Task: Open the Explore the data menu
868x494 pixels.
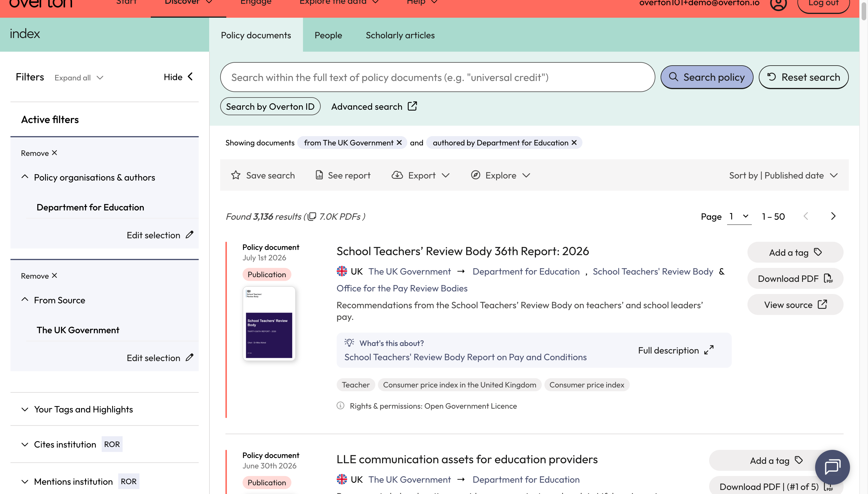Action: 338,3
